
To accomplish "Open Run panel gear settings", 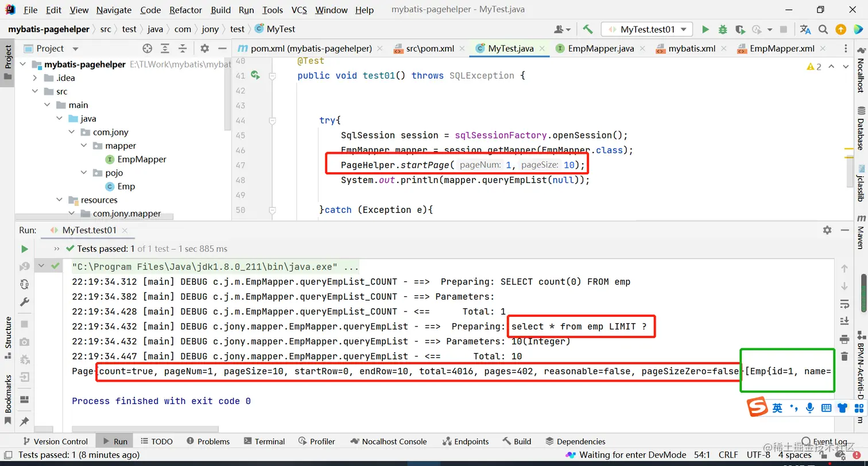I will coord(827,230).
